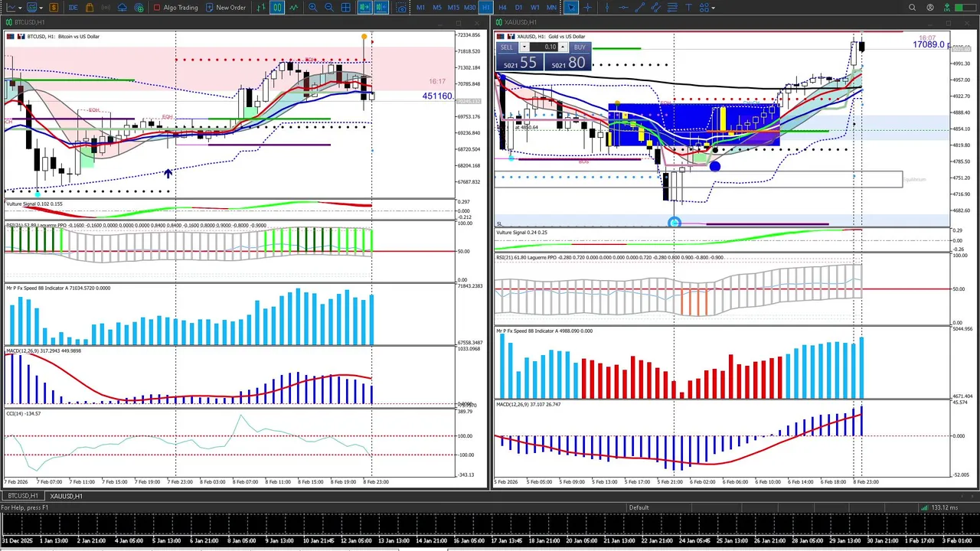Click the SELL button on XAUUSD
This screenshot has width=980, height=551.
pos(508,47)
